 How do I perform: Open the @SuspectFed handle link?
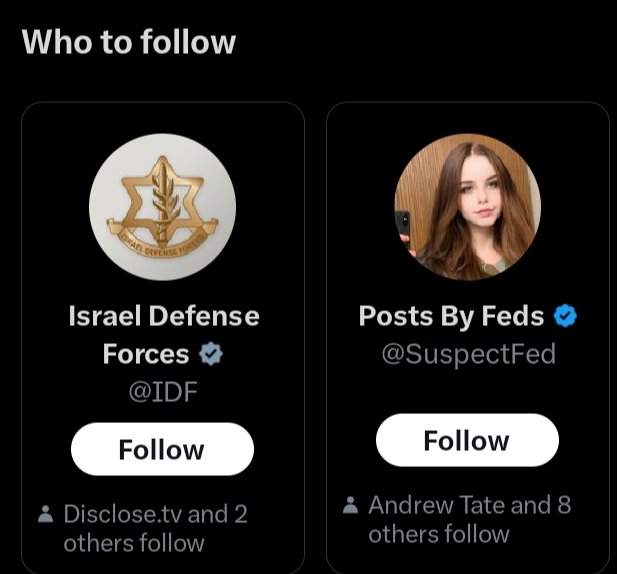[x=468, y=354]
